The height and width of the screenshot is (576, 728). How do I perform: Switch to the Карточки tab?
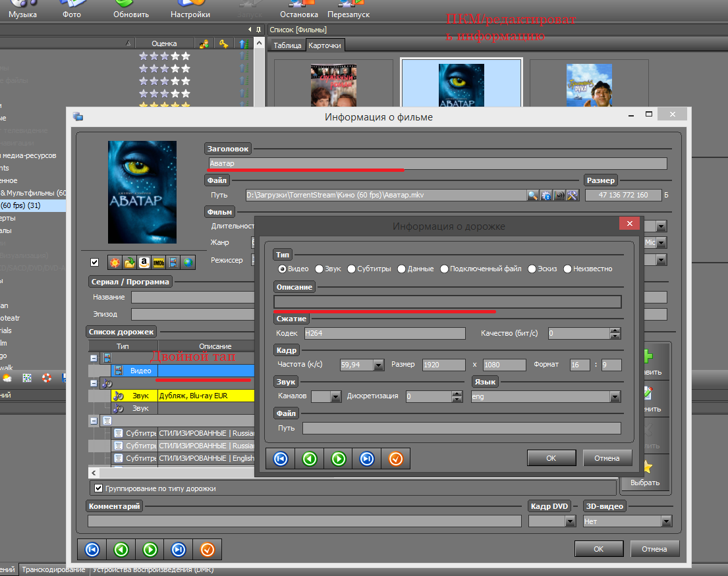[325, 45]
